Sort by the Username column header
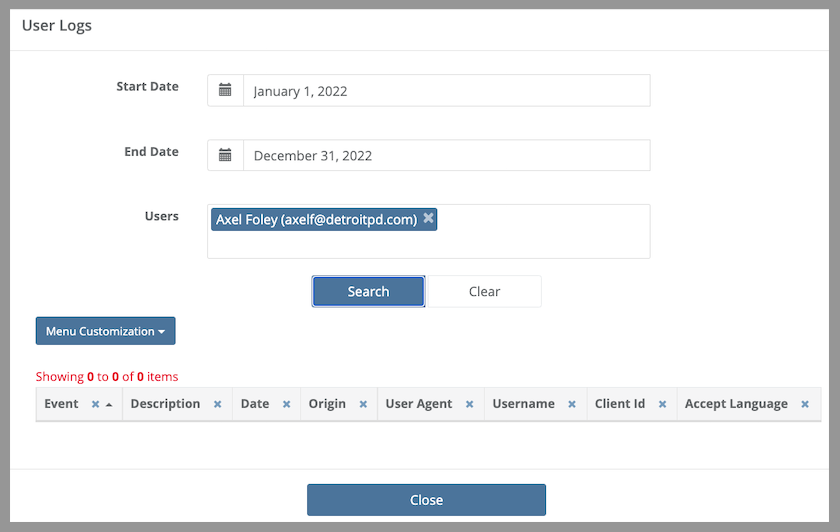 coord(523,404)
